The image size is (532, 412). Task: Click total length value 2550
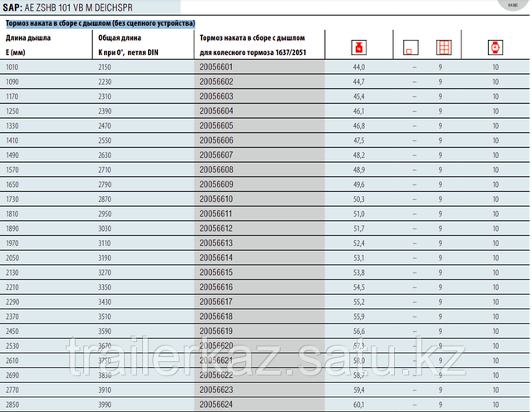point(105,140)
